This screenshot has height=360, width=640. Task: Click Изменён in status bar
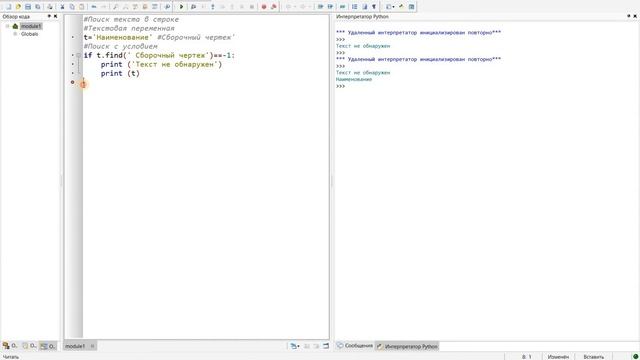coord(558,357)
